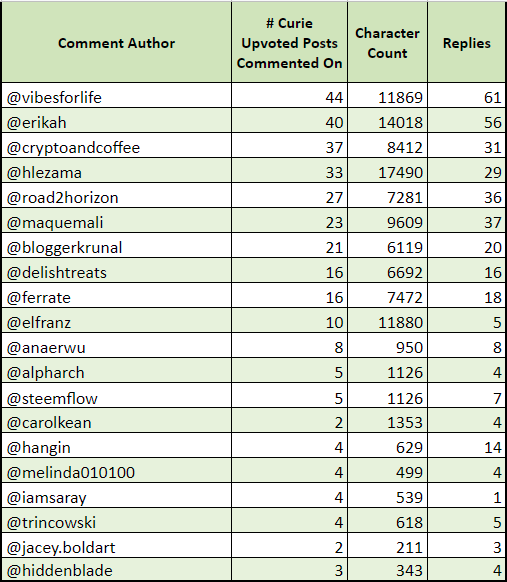Click the @road2horizon cell
Viewport: 507px width, 582px height.
point(117,195)
